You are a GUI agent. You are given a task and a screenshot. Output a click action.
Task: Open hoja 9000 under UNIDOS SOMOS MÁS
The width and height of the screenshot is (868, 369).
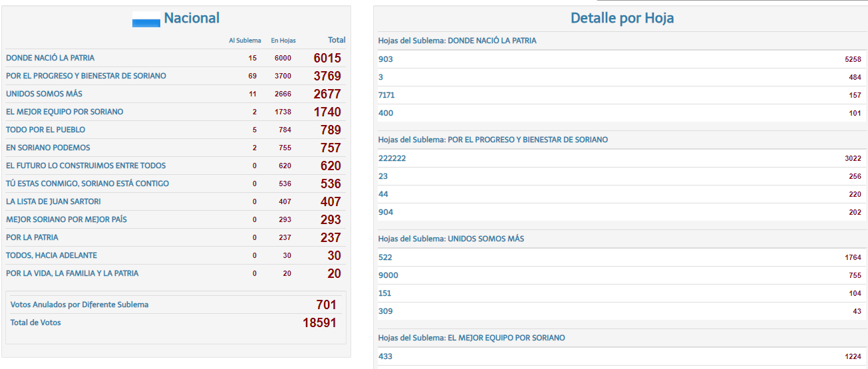pos(388,275)
